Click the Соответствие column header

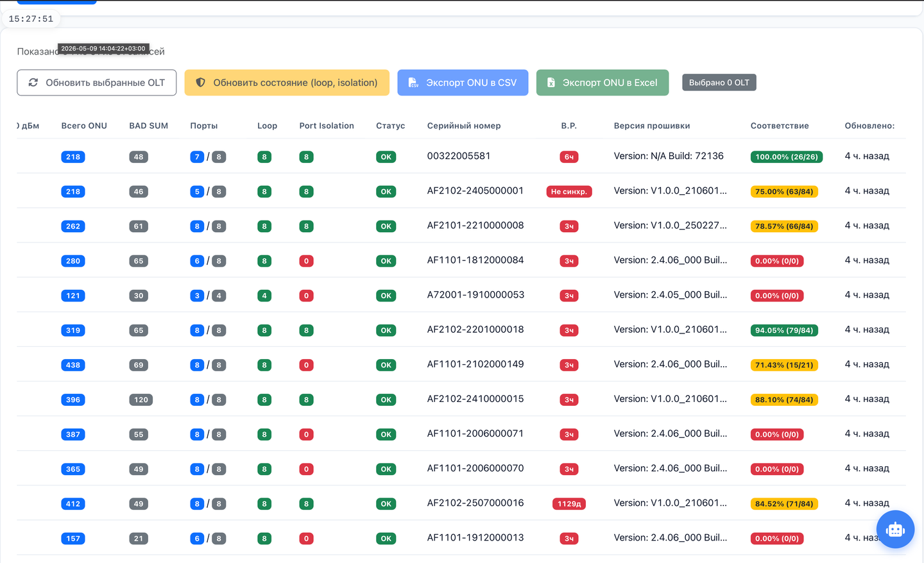pos(780,126)
